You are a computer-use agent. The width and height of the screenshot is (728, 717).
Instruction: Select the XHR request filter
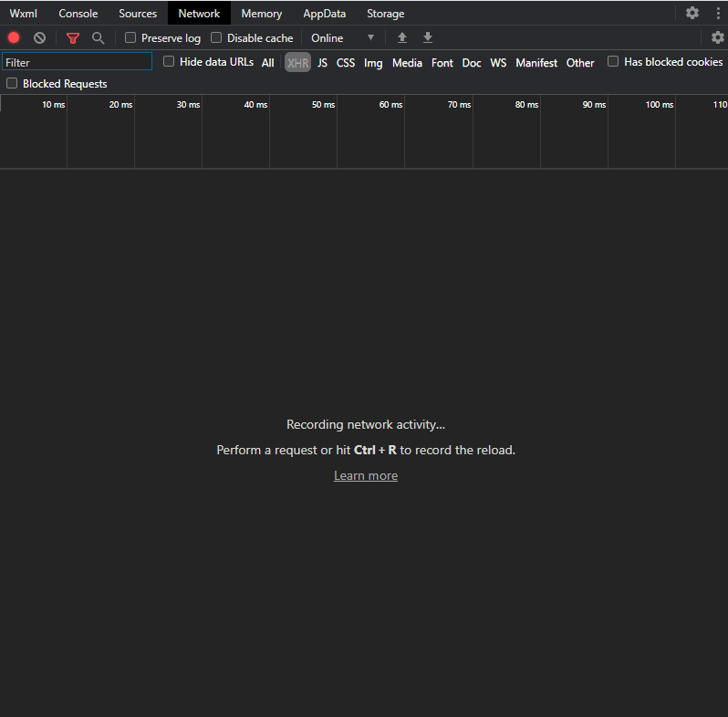pyautogui.click(x=297, y=63)
